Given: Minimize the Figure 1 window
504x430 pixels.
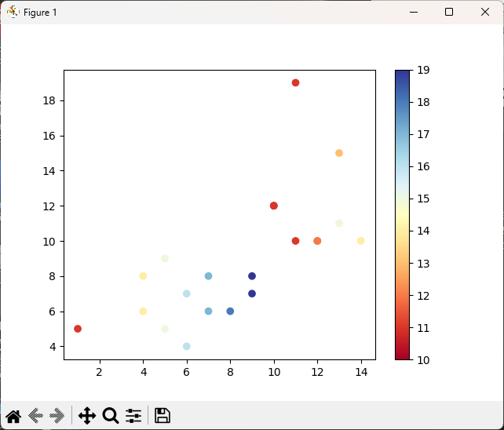Looking at the screenshot, I should click(413, 12).
